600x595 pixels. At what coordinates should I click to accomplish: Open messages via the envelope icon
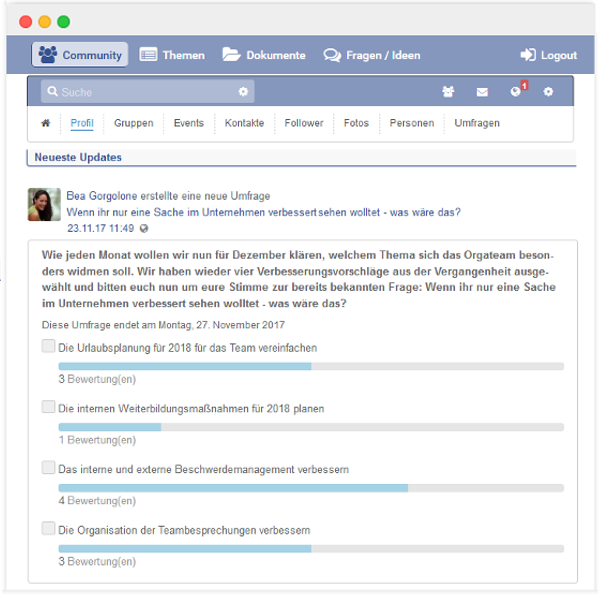click(482, 92)
